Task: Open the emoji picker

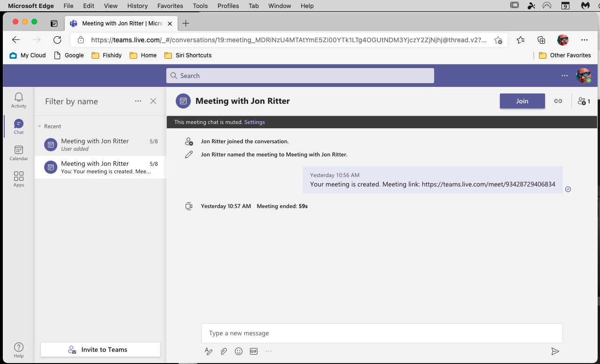Action: 239,351
